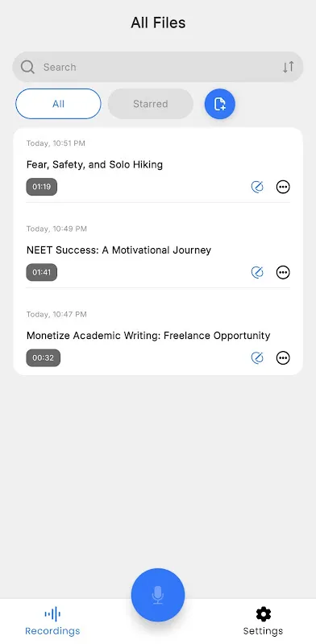Viewport: 316px width, 644px height.
Task: Open more options for NEET Success recording
Action: [283, 272]
